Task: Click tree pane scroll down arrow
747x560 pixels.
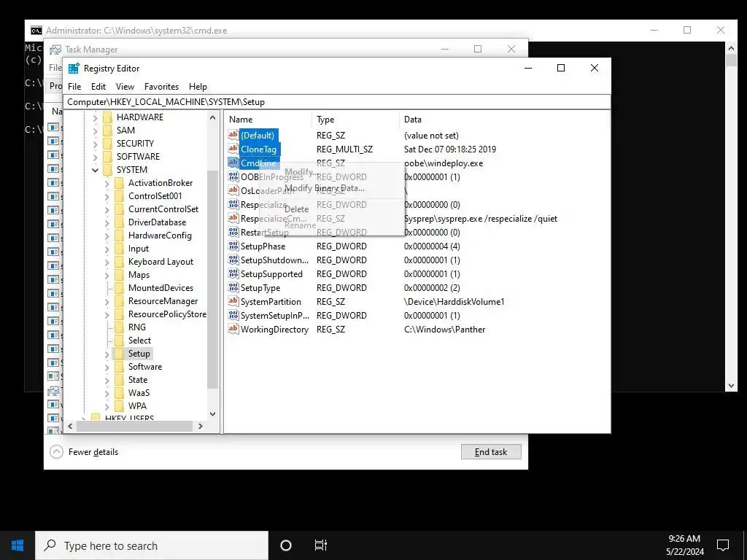Action: [x=212, y=414]
